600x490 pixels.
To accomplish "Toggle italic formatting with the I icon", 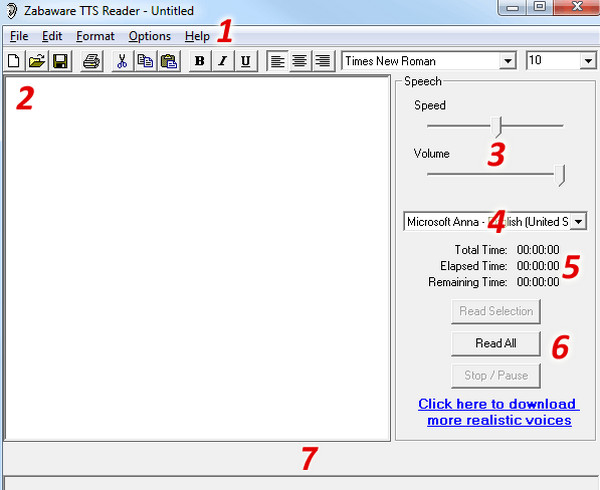I will click(223, 61).
